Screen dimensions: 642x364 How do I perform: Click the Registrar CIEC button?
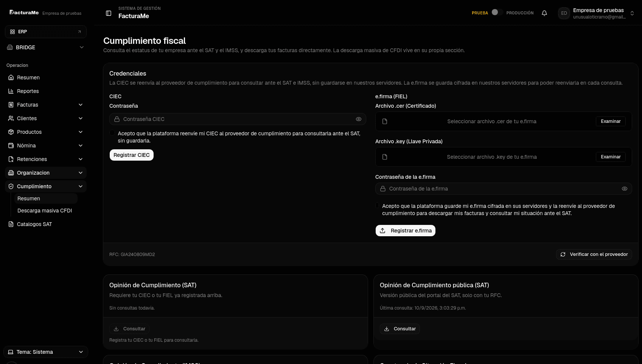click(x=132, y=155)
